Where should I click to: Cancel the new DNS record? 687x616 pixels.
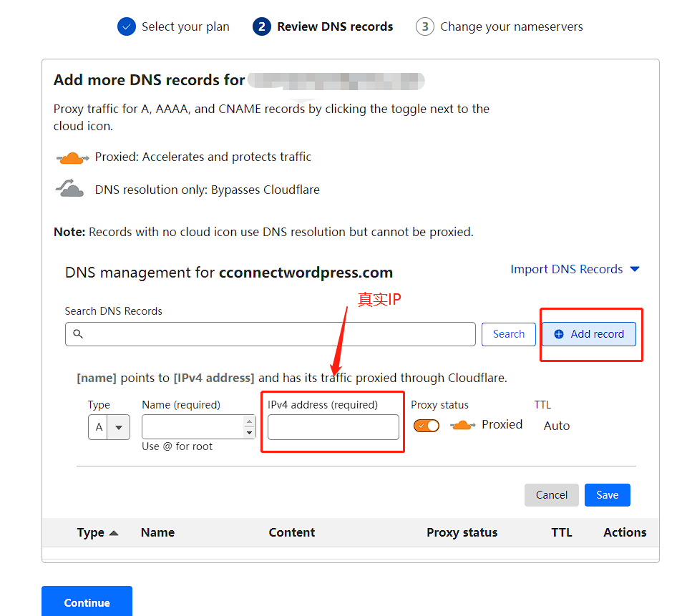pos(552,495)
